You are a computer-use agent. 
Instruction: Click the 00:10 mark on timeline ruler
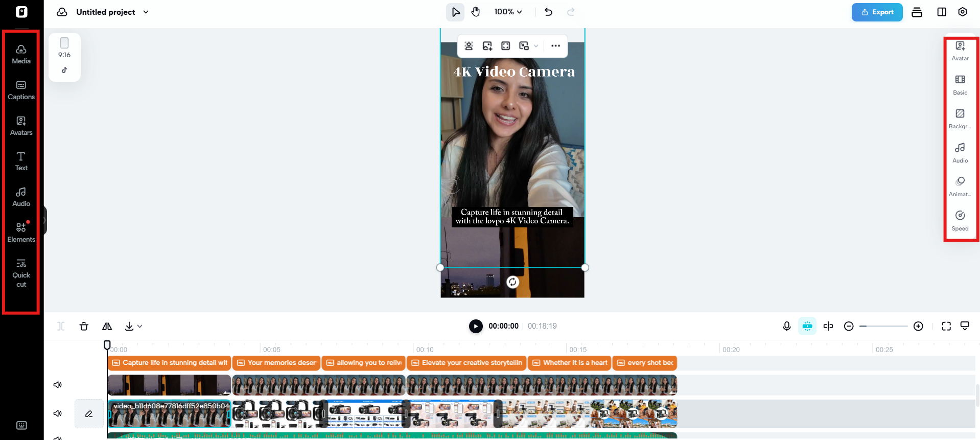425,350
